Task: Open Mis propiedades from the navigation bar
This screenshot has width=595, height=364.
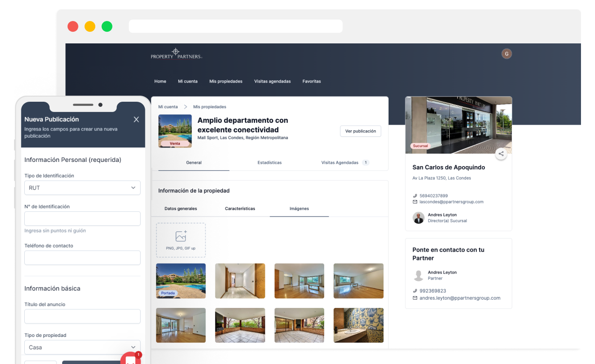Action: click(226, 81)
